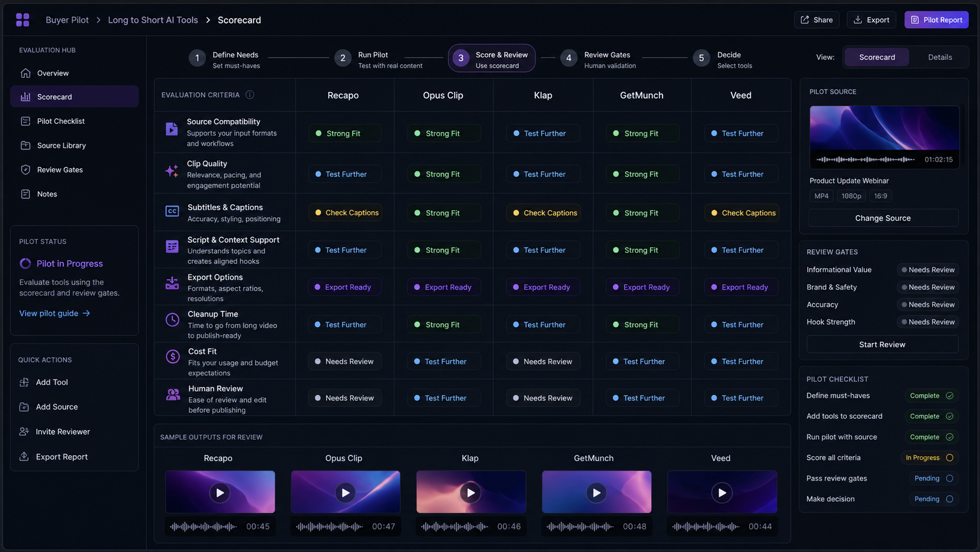Click Veed Clip Quality Test Further status
Image resolution: width=980 pixels, height=552 pixels.
point(741,174)
